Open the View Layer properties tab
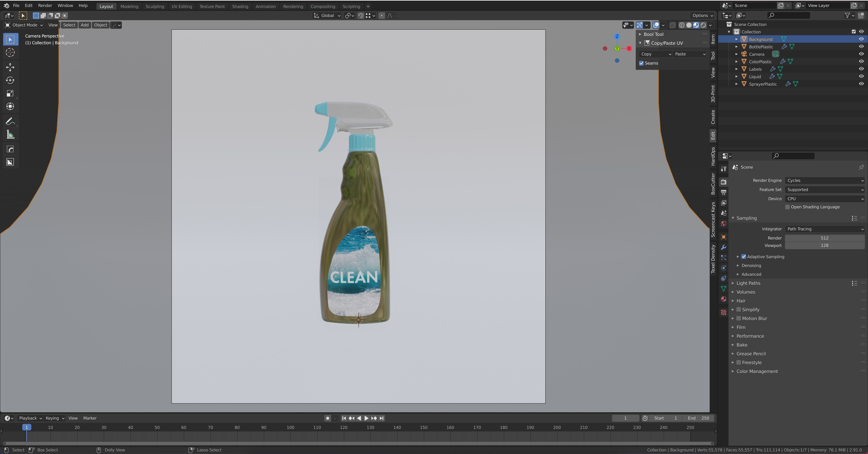 (723, 203)
